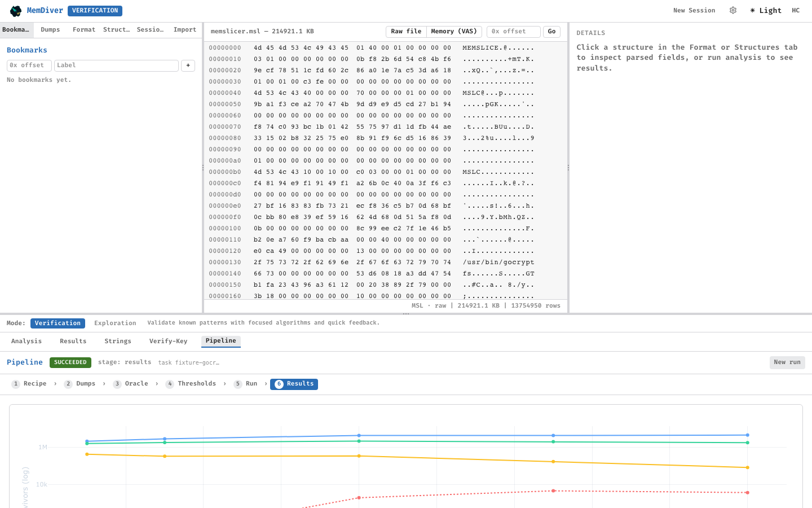The height and width of the screenshot is (508, 812).
Task: Click the DETAILS panel heading
Action: tap(591, 33)
